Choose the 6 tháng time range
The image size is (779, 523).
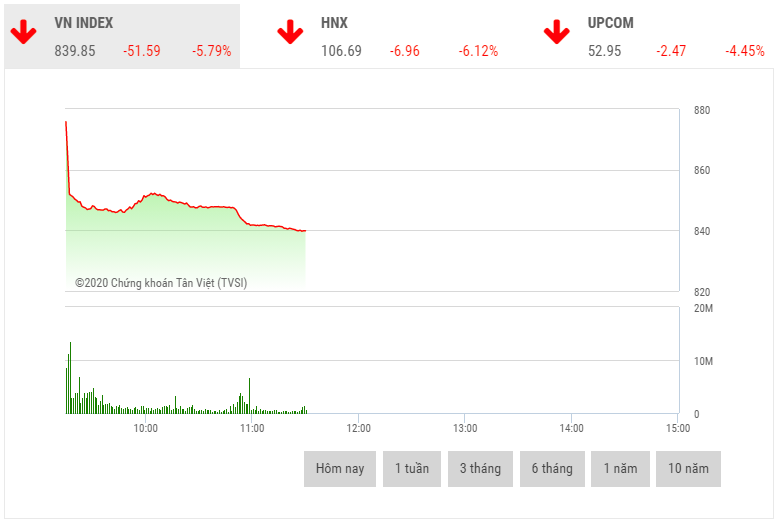tap(552, 469)
